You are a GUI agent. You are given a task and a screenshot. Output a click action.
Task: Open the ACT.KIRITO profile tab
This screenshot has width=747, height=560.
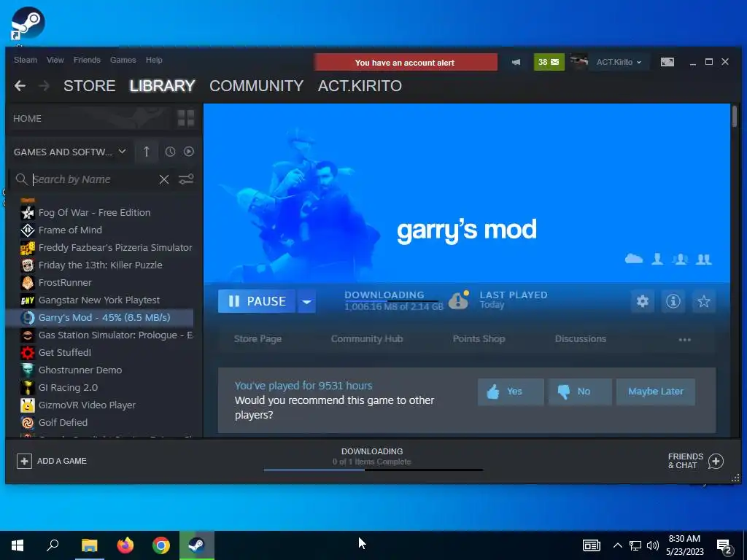(x=360, y=86)
